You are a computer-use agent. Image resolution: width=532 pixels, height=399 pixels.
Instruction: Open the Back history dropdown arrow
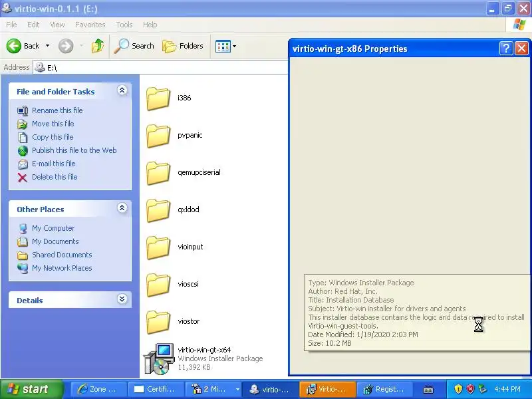47,46
